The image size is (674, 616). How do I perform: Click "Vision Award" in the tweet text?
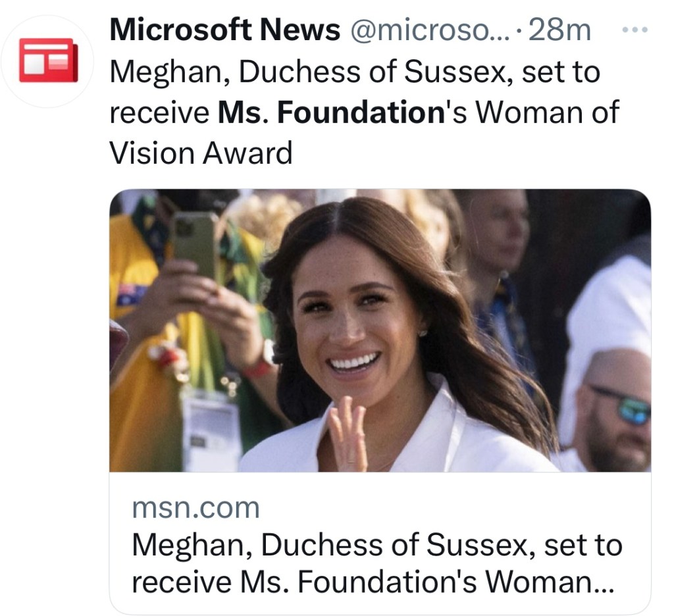point(200,153)
